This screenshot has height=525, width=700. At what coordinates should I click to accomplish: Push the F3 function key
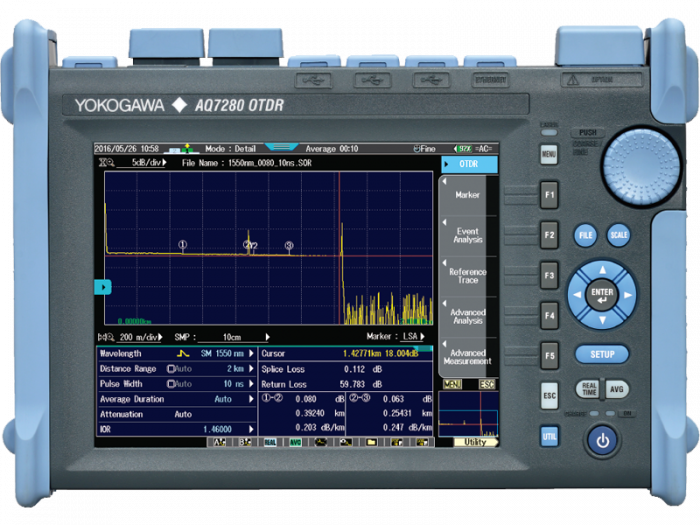click(x=549, y=275)
